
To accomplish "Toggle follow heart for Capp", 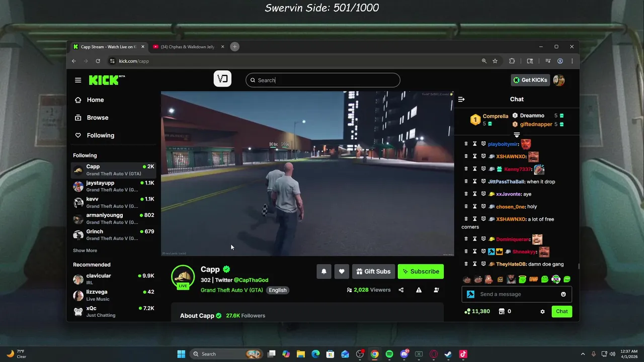I will (342, 271).
